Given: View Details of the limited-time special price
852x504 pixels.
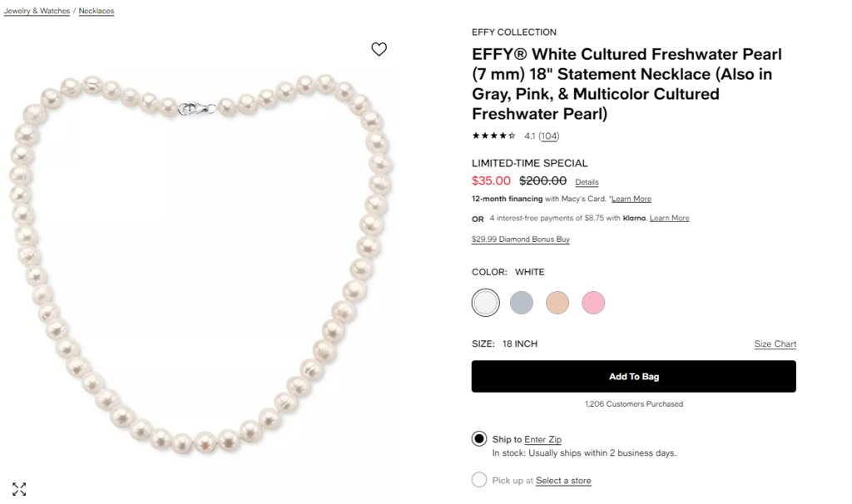Looking at the screenshot, I should click(x=587, y=181).
